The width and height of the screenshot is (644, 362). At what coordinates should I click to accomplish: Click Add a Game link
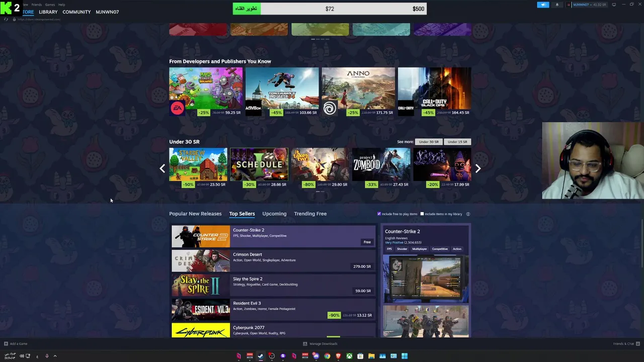(x=19, y=344)
